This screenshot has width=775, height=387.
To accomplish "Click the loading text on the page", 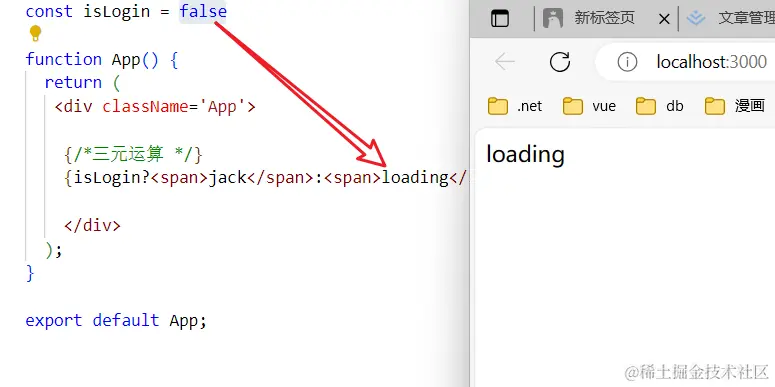I will pos(525,154).
